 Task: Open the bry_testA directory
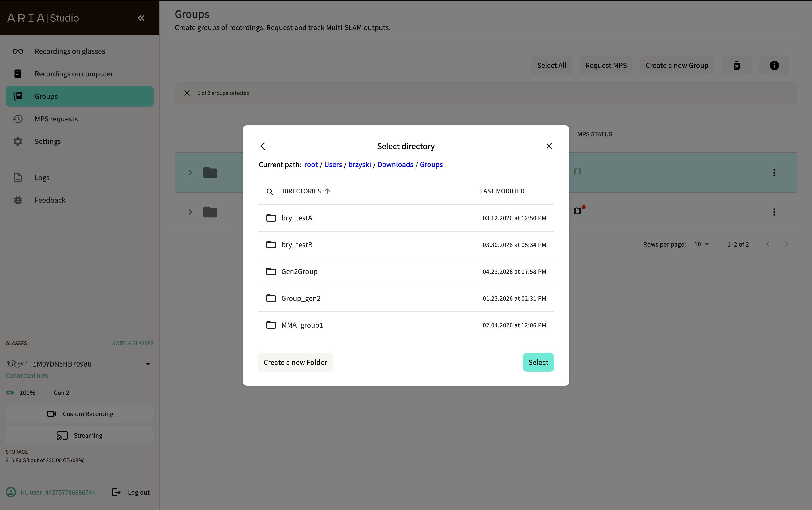pos(406,218)
